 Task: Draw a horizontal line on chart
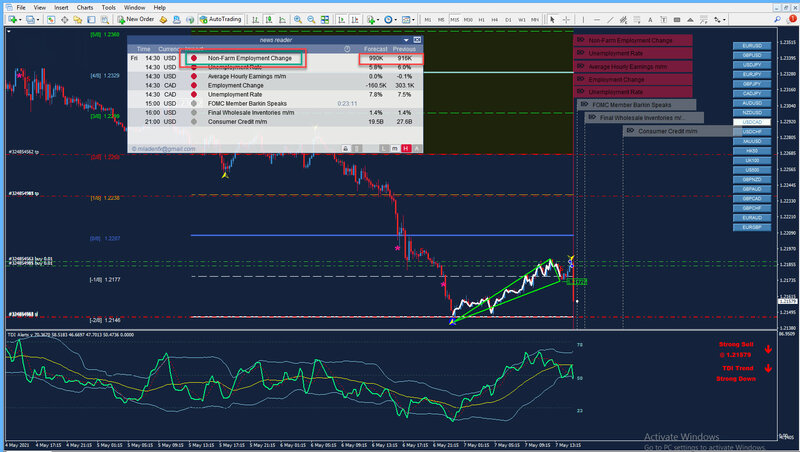tap(597, 19)
